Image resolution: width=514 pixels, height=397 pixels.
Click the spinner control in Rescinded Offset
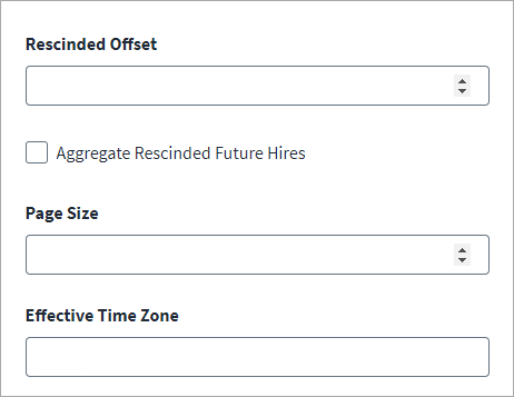coord(462,86)
